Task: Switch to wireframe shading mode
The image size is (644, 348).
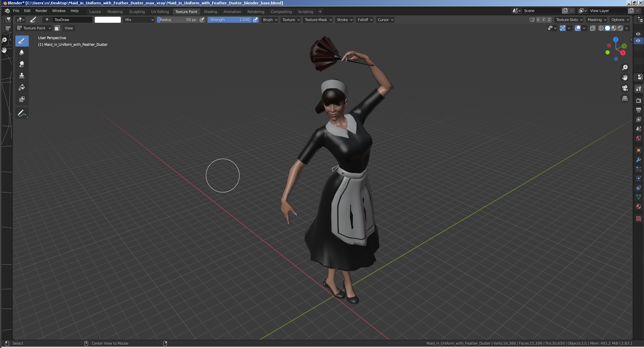Action: [601, 28]
